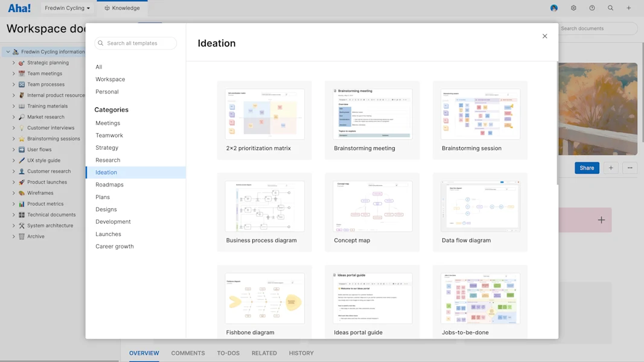Choose the Research category

click(x=107, y=160)
